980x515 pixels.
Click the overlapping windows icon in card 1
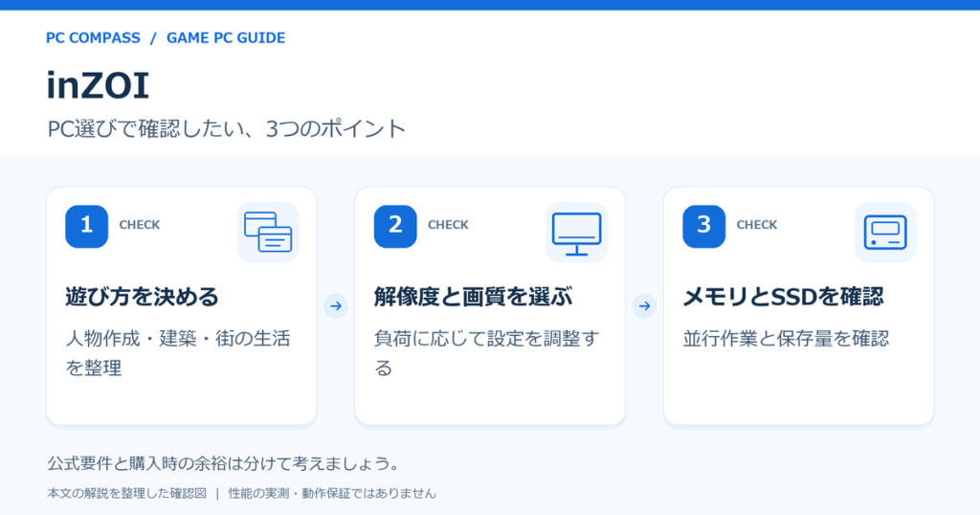click(268, 232)
